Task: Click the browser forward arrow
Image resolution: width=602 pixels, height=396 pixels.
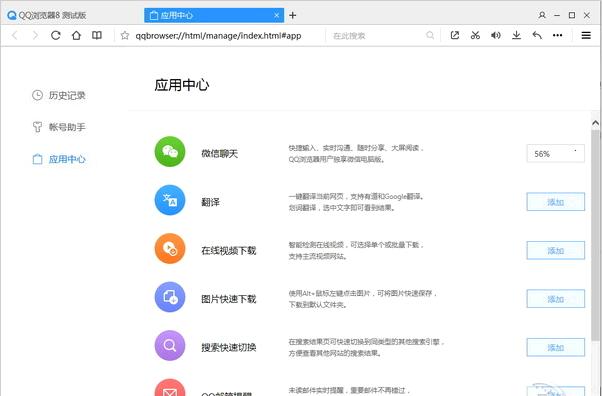Action: [35, 36]
